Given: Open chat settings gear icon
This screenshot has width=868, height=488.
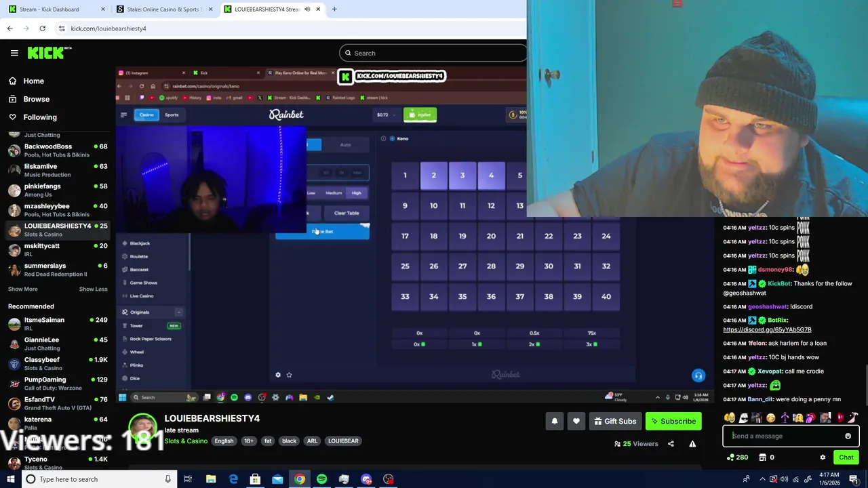Looking at the screenshot, I should coord(823,457).
